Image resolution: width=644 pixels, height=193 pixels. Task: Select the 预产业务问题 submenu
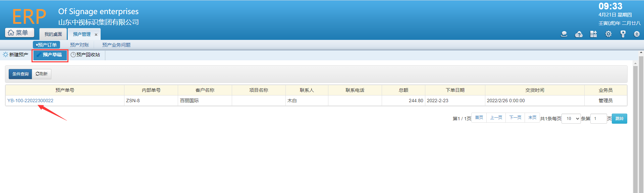click(x=116, y=45)
